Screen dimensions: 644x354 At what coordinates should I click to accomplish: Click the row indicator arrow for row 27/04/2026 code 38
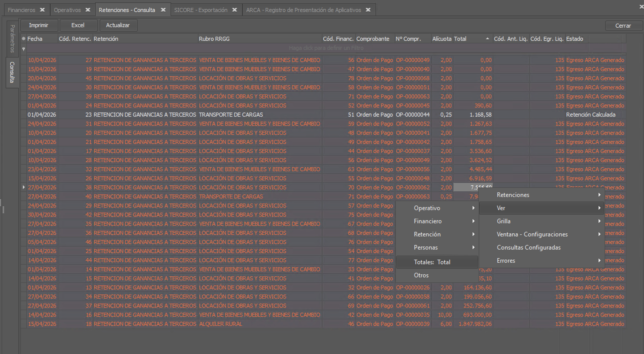coord(24,187)
